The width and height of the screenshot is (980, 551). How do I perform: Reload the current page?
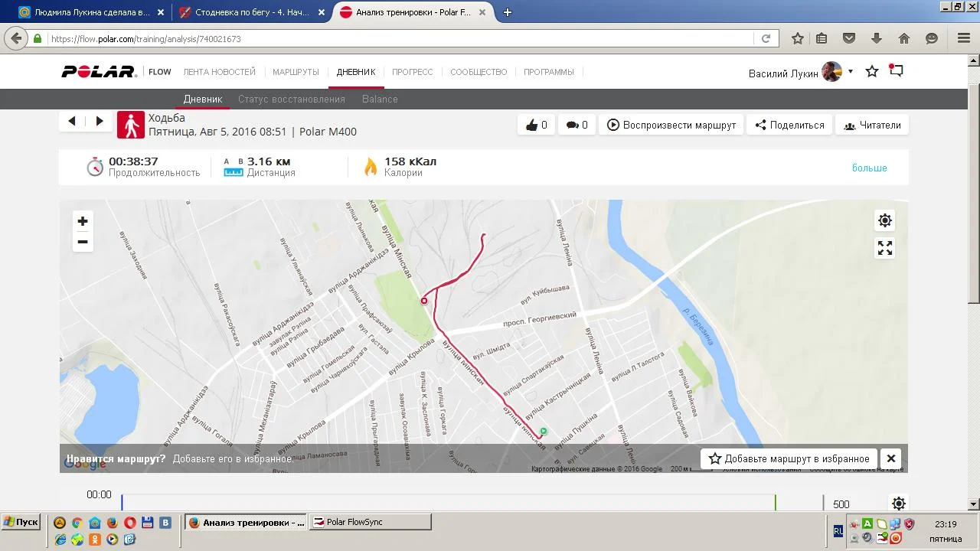coord(766,38)
